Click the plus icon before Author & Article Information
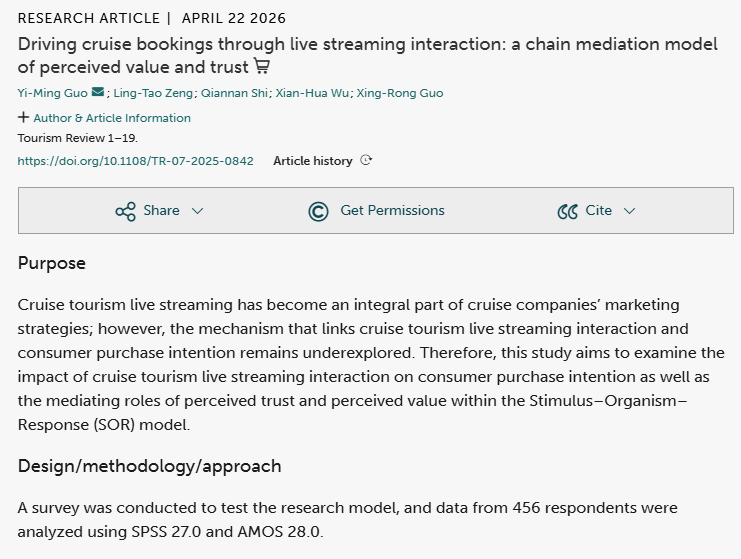The height and width of the screenshot is (559, 741). [23, 117]
